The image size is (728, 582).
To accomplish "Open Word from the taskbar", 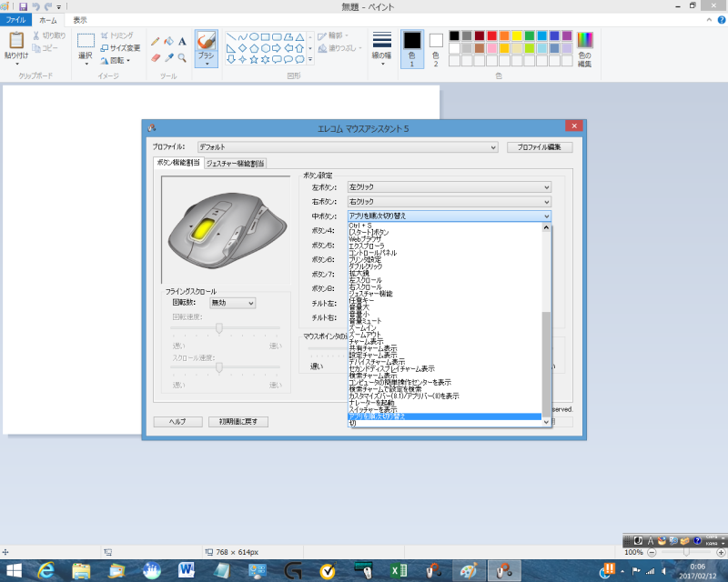I will click(187, 570).
